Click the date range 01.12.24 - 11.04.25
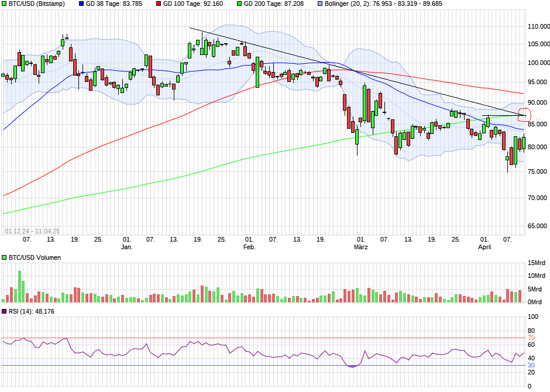This screenshot has height=392, width=550. 32,231
